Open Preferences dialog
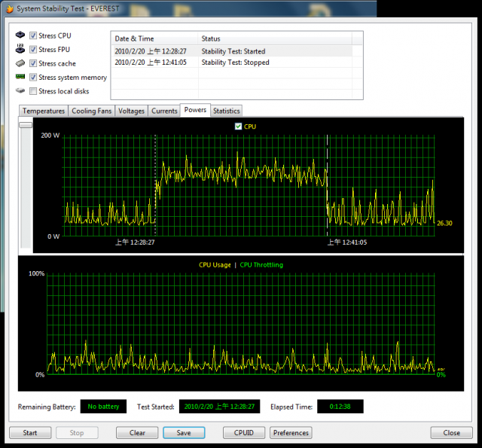482x448 pixels. (291, 433)
